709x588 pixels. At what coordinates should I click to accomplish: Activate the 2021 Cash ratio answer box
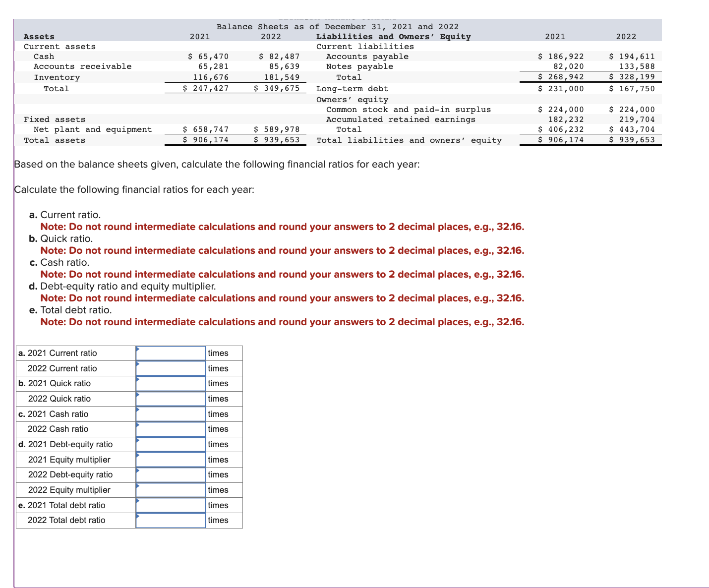point(171,414)
